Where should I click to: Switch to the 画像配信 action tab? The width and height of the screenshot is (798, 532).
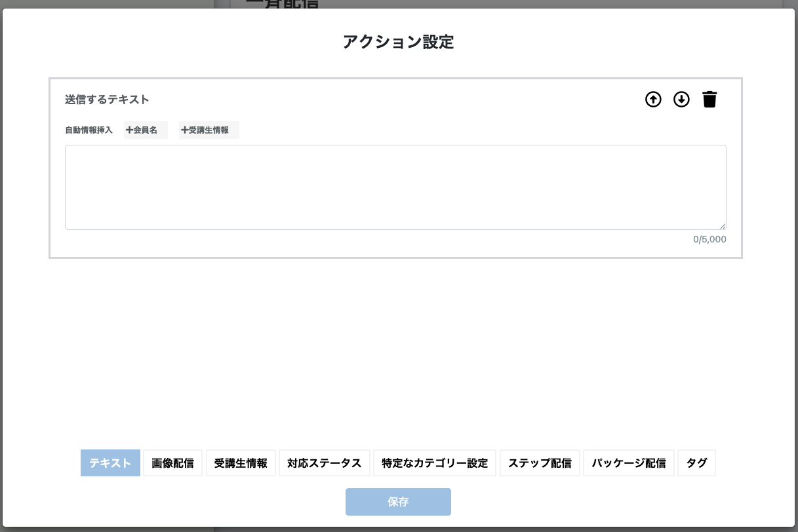click(172, 463)
